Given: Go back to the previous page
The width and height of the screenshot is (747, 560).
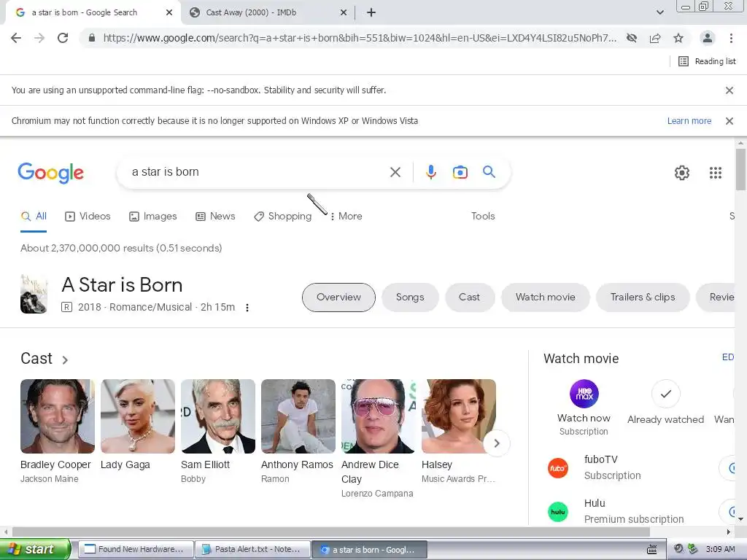Looking at the screenshot, I should tap(16, 38).
